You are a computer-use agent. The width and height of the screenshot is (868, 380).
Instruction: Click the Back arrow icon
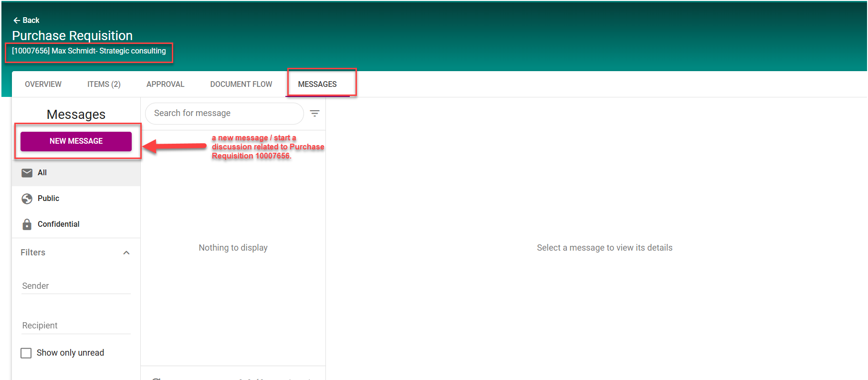point(16,21)
